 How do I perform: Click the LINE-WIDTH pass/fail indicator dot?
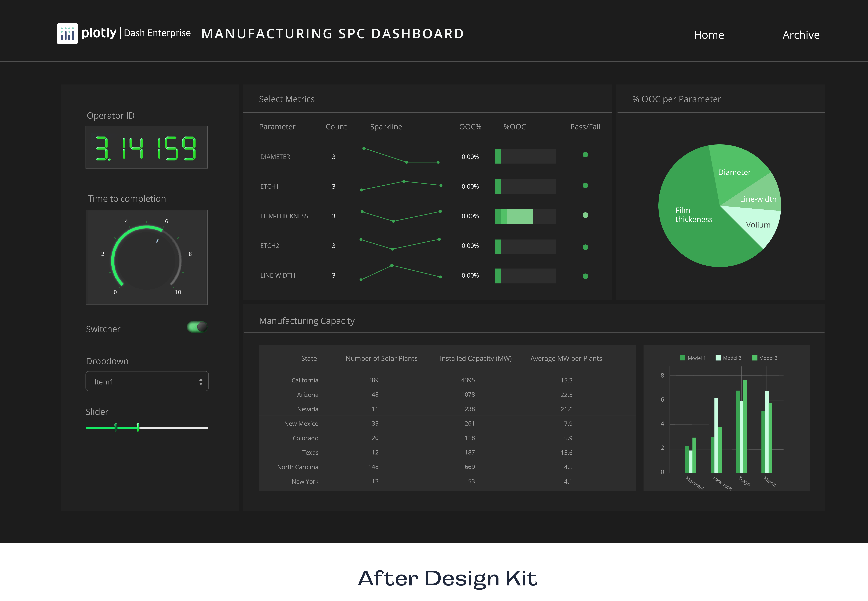coord(585,276)
